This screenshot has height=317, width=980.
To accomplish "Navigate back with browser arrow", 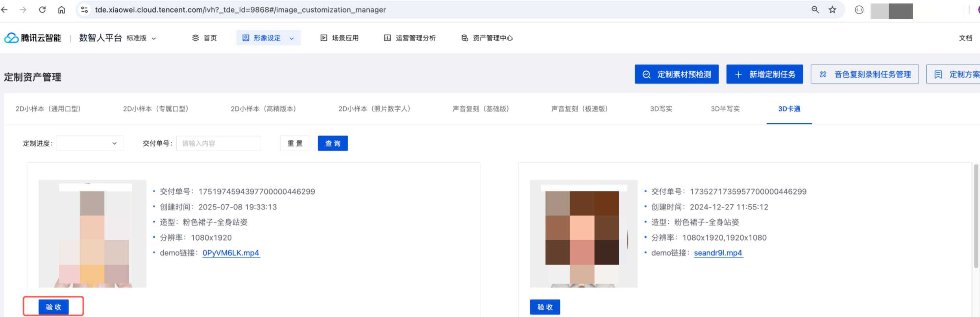I will point(5,10).
